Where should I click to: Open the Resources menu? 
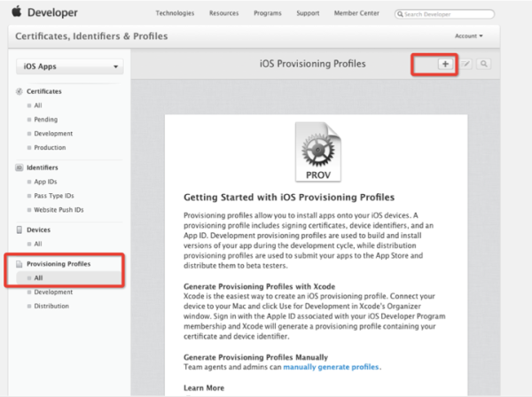tap(224, 13)
